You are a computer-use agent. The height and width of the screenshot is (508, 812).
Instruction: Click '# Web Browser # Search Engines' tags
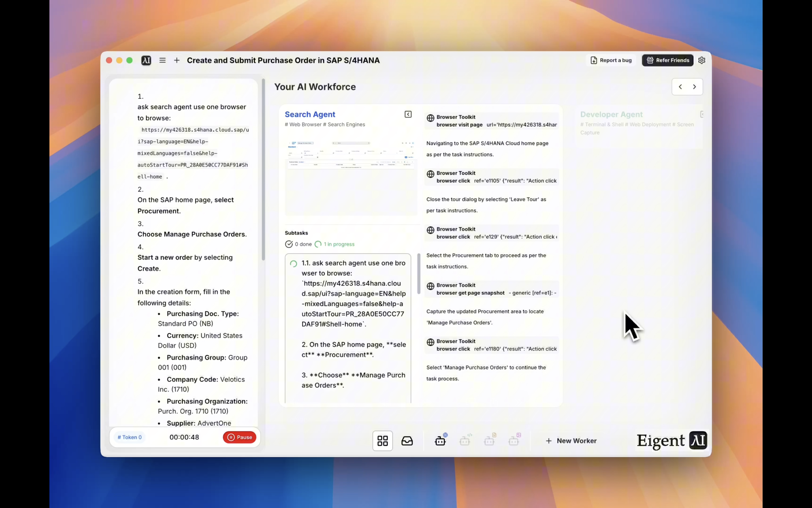click(x=325, y=124)
